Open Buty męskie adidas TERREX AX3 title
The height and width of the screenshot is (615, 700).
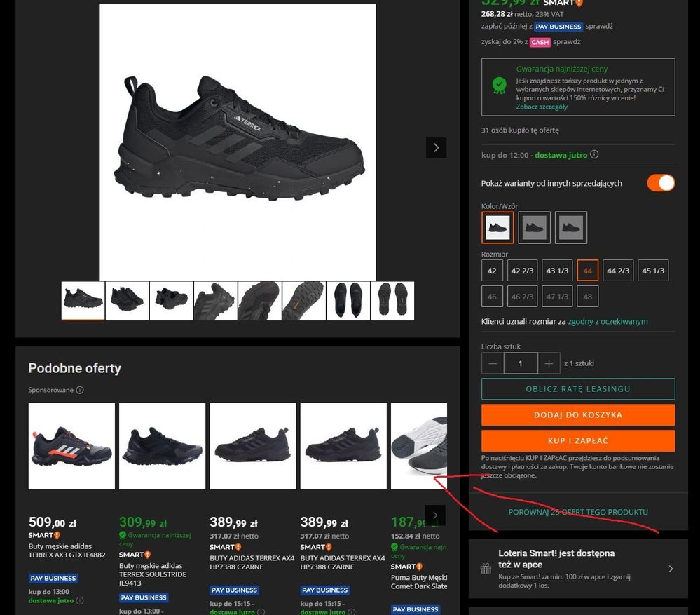click(67, 550)
